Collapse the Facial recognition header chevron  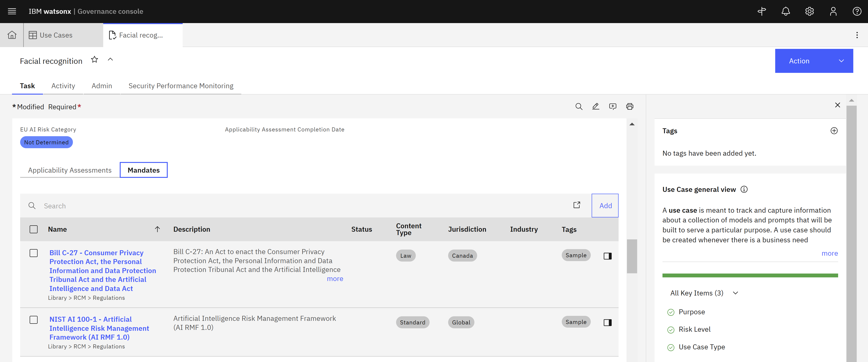click(x=110, y=59)
